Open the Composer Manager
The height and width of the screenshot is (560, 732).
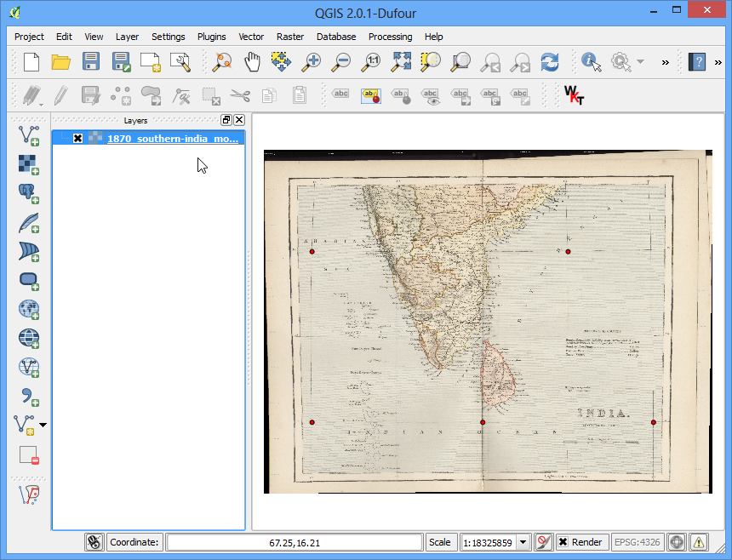(180, 62)
